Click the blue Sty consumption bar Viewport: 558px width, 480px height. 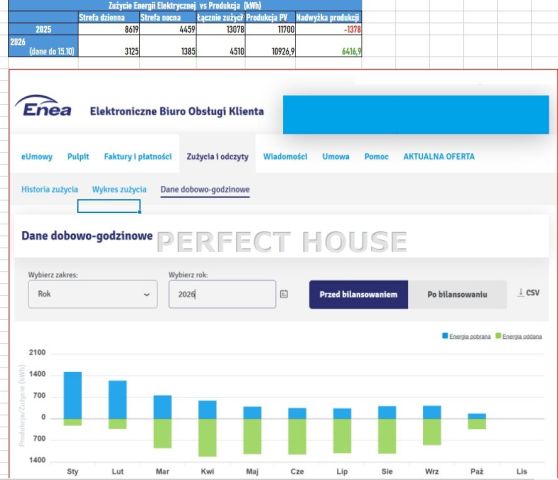click(73, 395)
